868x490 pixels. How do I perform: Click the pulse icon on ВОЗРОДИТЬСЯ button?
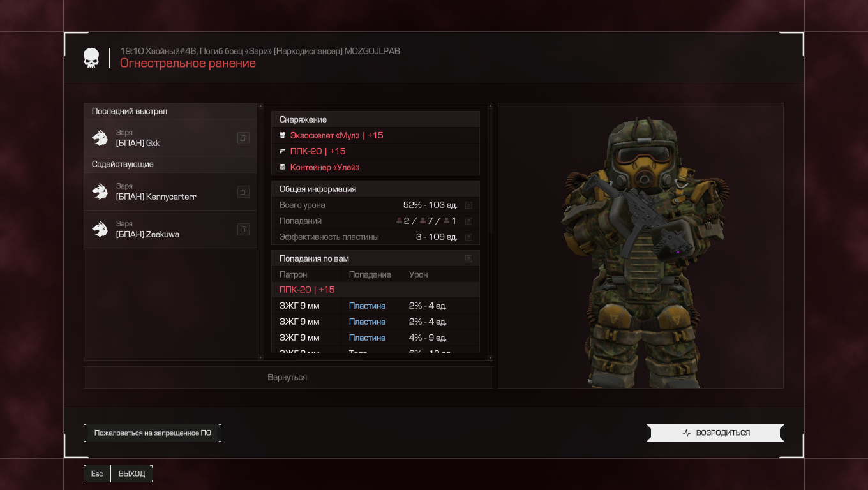pyautogui.click(x=687, y=433)
